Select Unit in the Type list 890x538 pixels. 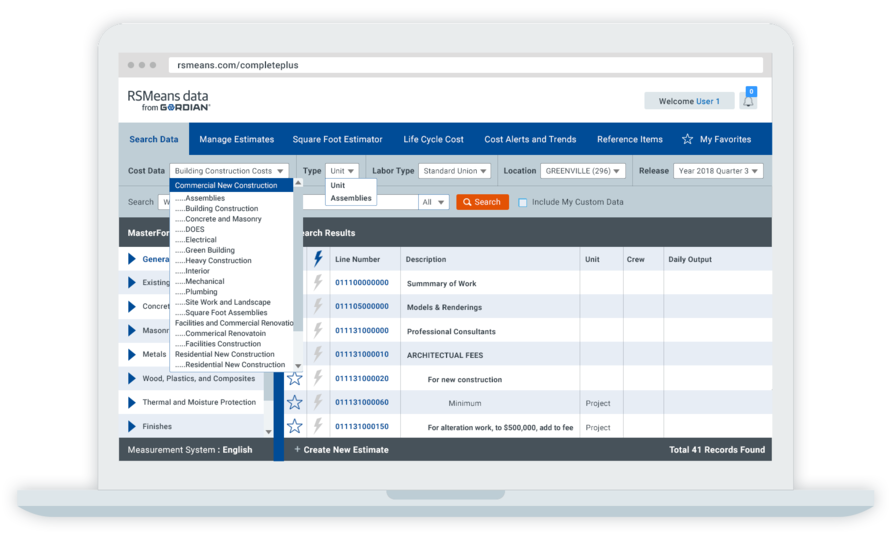pyautogui.click(x=338, y=186)
